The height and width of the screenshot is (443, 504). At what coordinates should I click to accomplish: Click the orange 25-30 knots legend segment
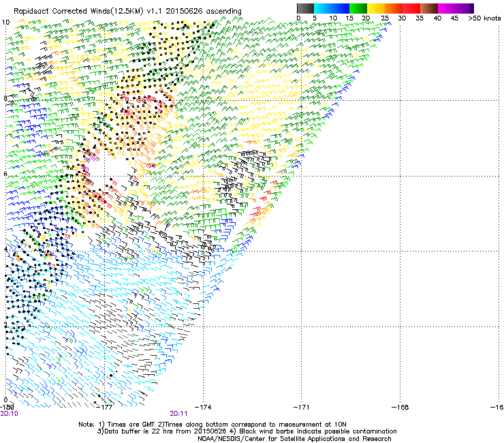394,8
